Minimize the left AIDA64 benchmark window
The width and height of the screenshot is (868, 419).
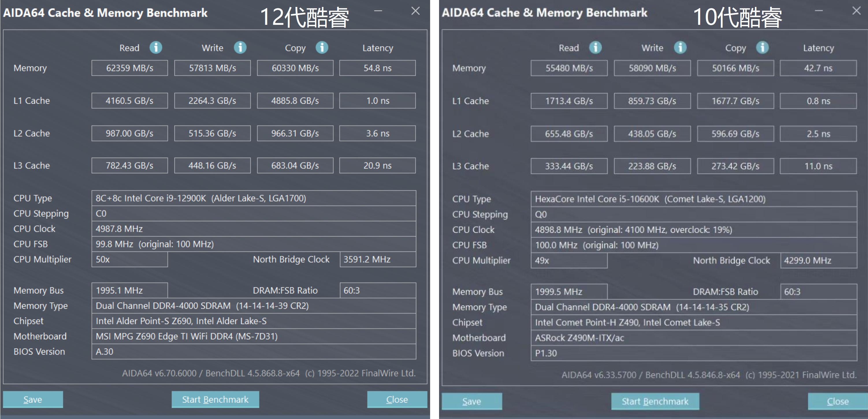(378, 11)
